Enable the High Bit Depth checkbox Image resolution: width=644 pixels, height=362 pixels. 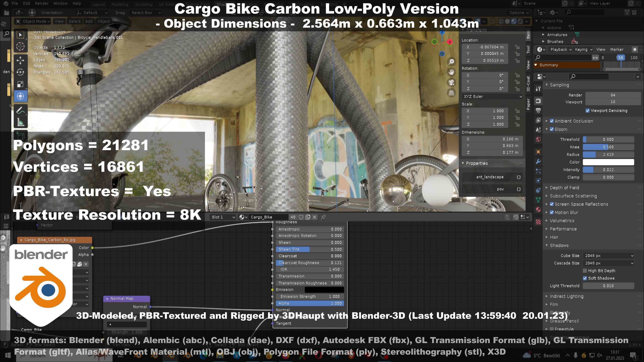pos(585,271)
